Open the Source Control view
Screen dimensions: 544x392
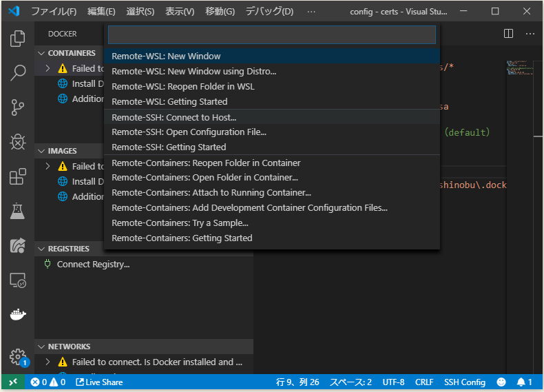tap(17, 107)
